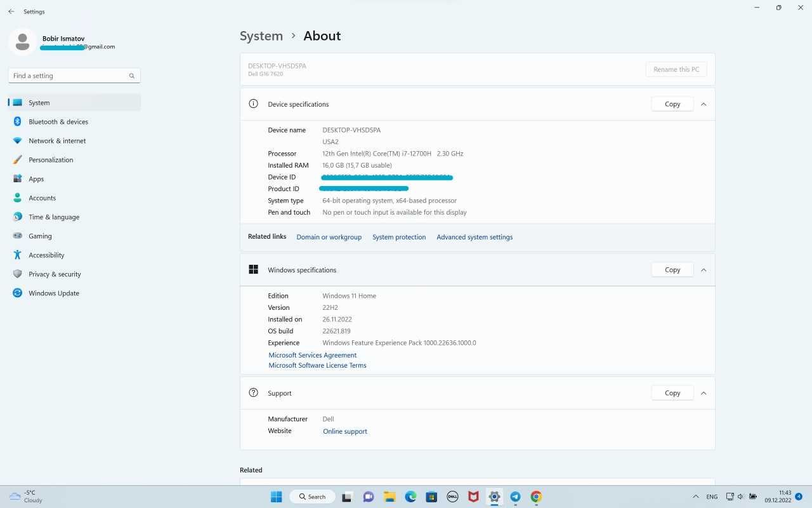Click the search magnifier in Find a setting
Image resolution: width=812 pixels, height=508 pixels.
(x=132, y=76)
